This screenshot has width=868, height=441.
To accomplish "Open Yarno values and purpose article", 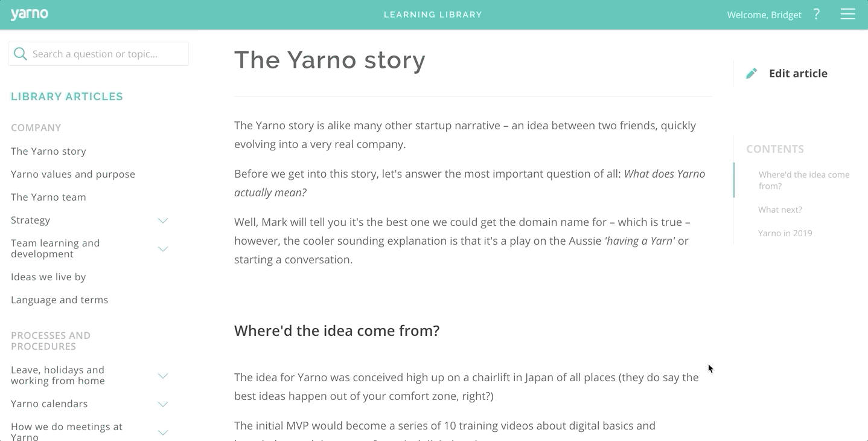I will (73, 174).
